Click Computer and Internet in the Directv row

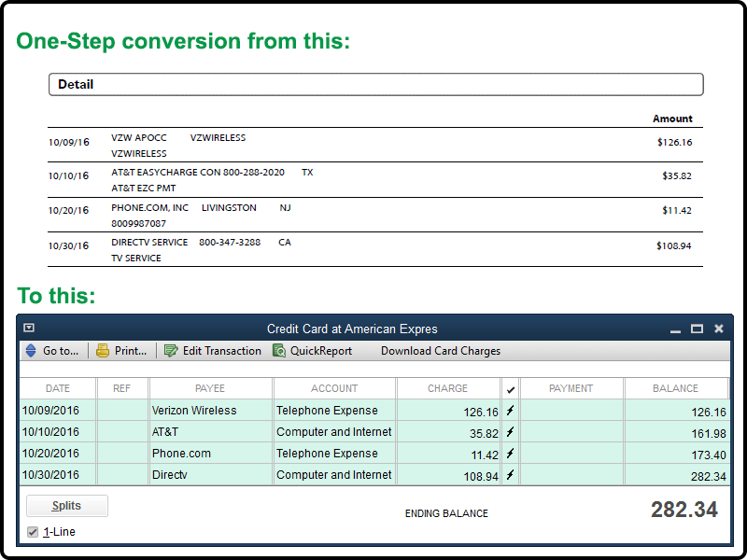[x=334, y=475]
